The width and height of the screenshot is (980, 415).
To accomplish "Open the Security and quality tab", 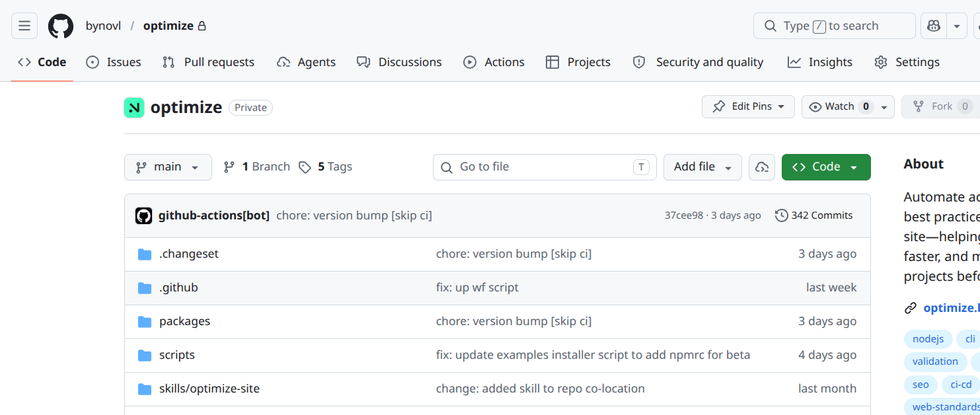I will [698, 62].
